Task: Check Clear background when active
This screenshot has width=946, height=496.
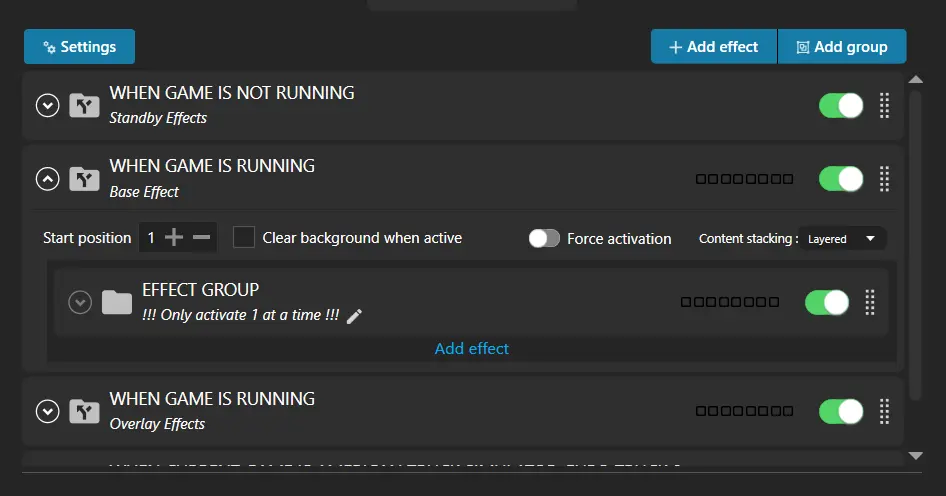Action: pos(244,238)
